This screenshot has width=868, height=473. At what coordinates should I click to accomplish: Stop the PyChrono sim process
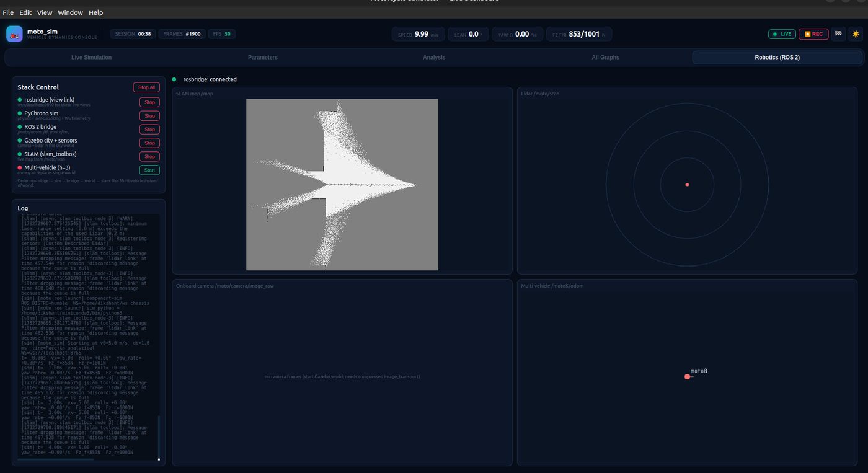[x=149, y=116]
